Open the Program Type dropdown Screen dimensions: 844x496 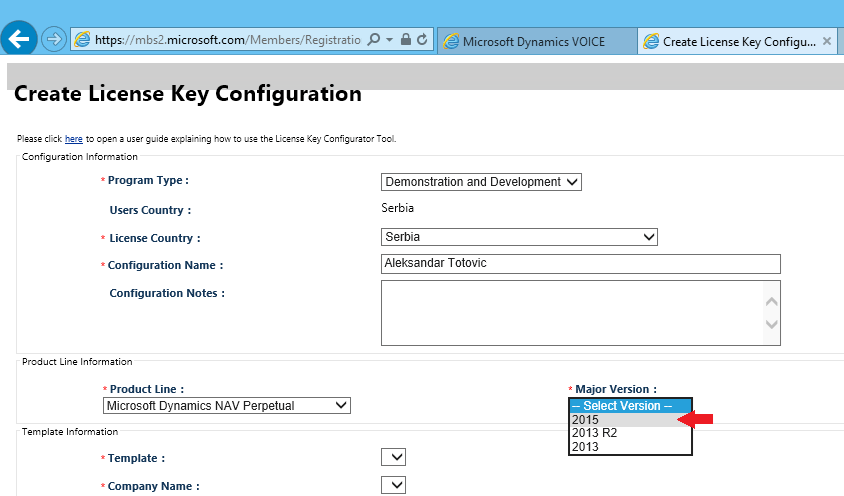tap(481, 182)
